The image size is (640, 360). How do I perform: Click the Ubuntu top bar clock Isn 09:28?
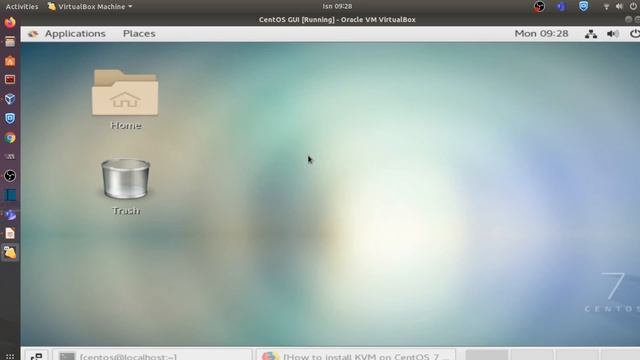coord(337,7)
